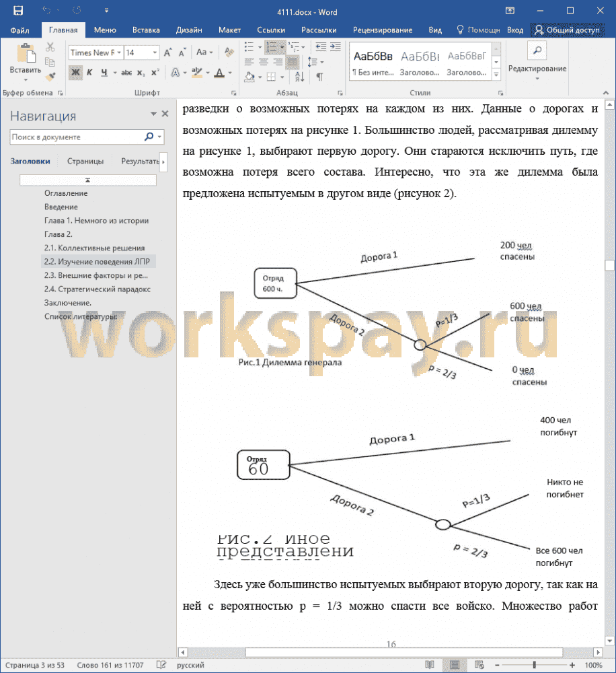Toggle Bold (Ж) formatting
This screenshot has width=616, height=673.
click(x=75, y=73)
